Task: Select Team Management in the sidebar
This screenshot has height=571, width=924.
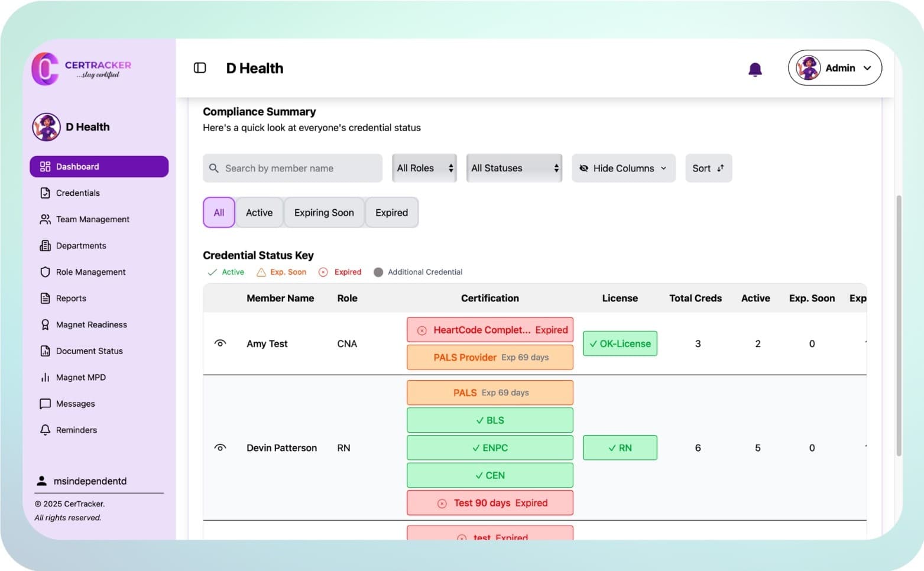Action: (x=92, y=219)
